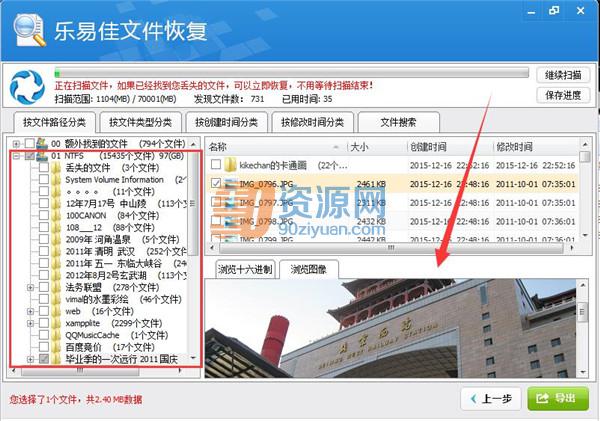Click folder icon of 百度竞价

coord(56,347)
